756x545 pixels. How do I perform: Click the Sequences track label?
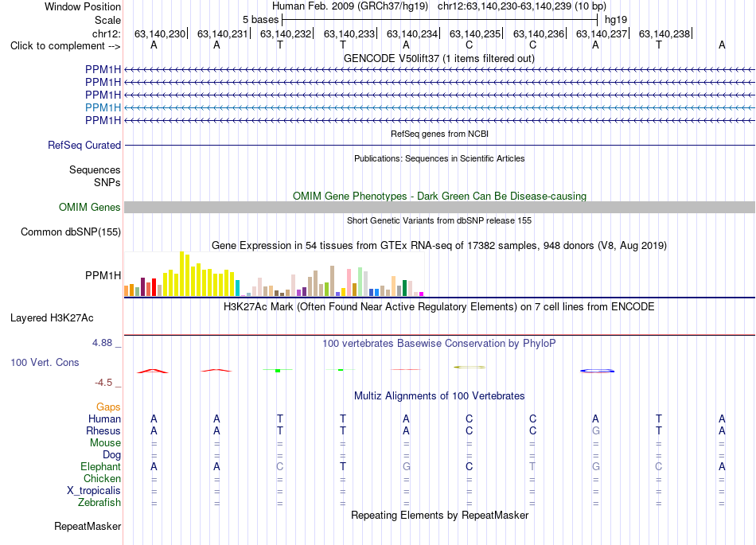[95, 169]
